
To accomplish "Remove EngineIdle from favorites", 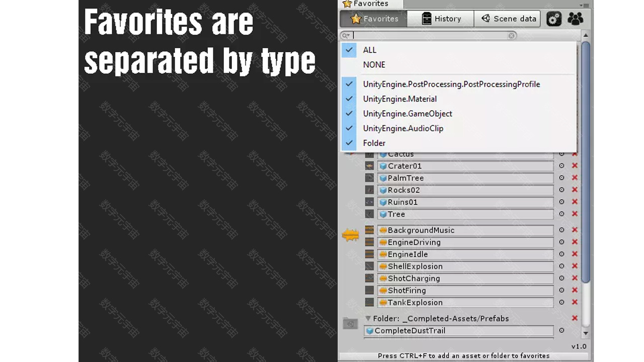I will tap(575, 254).
